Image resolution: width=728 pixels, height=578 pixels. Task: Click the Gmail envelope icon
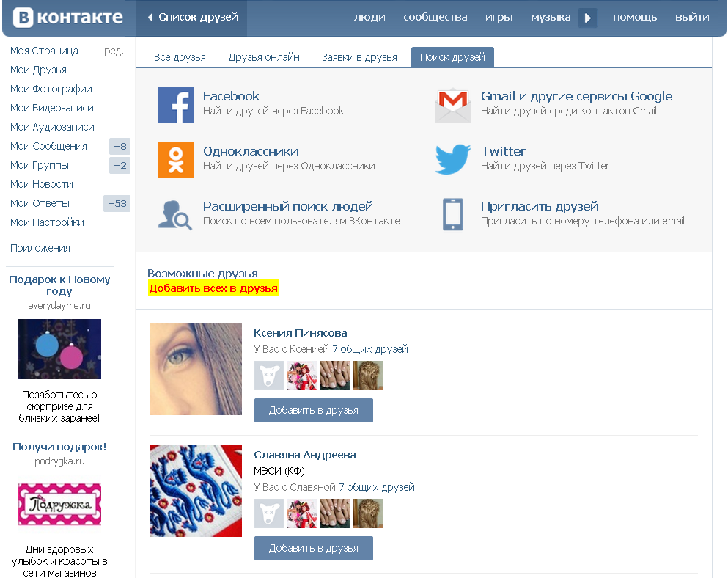(453, 105)
